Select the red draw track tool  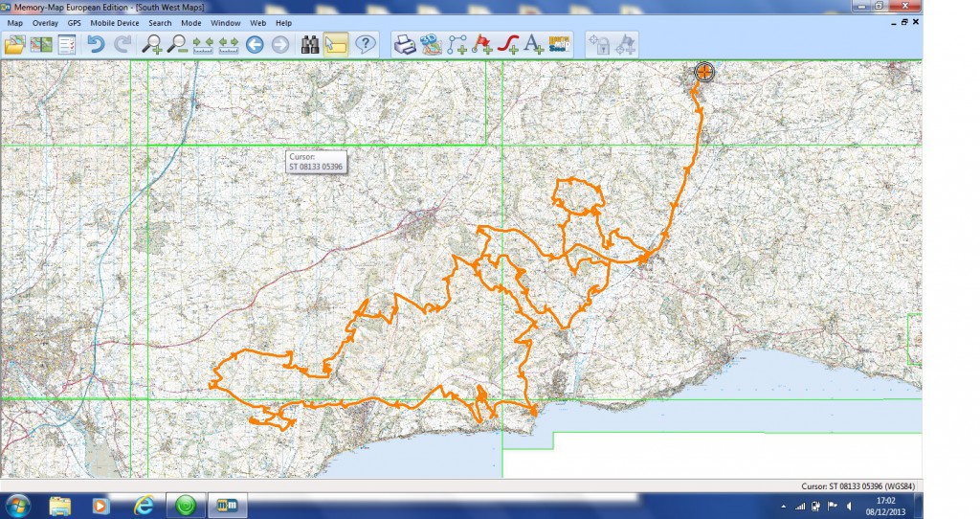click(x=509, y=44)
